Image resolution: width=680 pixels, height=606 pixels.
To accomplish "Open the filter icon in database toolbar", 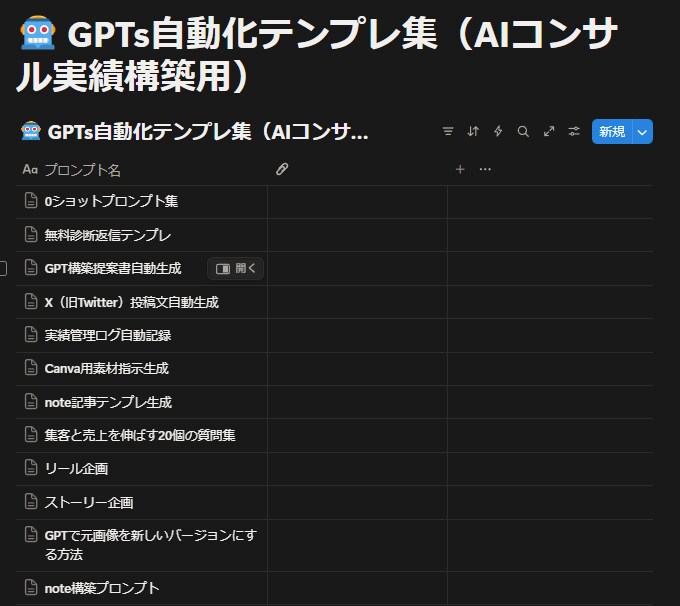I will [448, 131].
